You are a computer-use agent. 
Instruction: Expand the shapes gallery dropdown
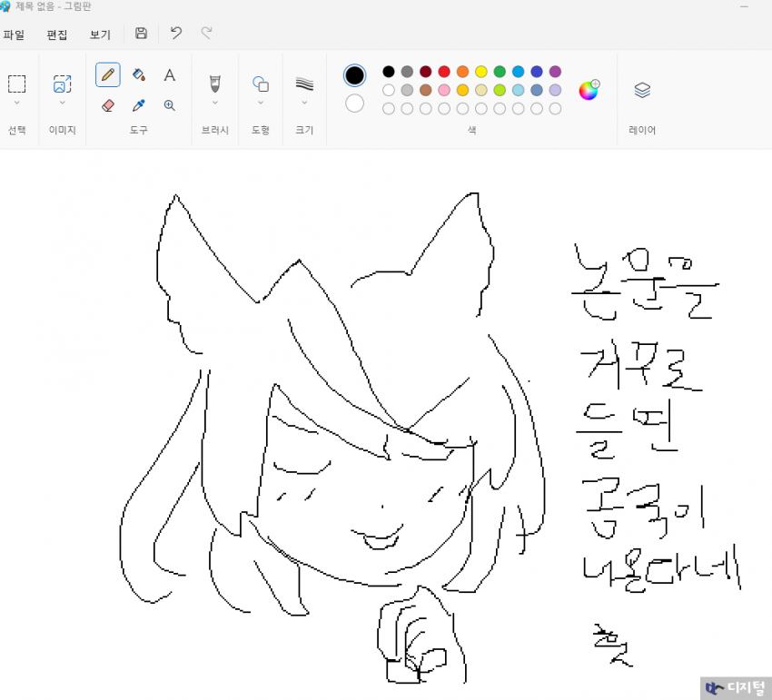(261, 103)
